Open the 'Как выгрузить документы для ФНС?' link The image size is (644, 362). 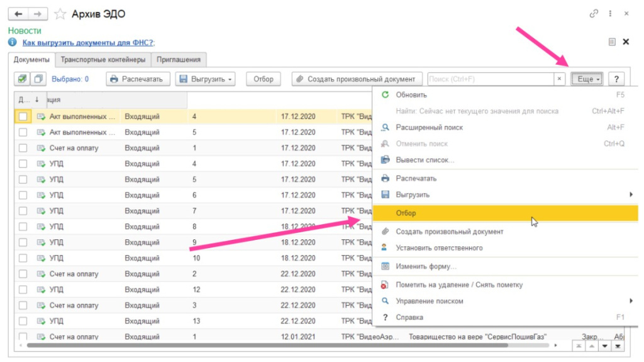[x=88, y=43]
